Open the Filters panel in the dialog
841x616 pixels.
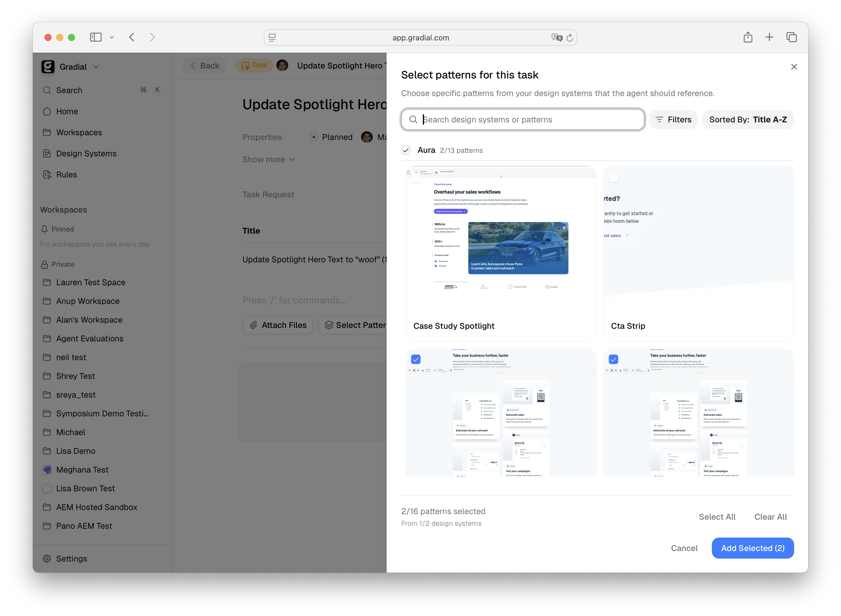pos(673,119)
